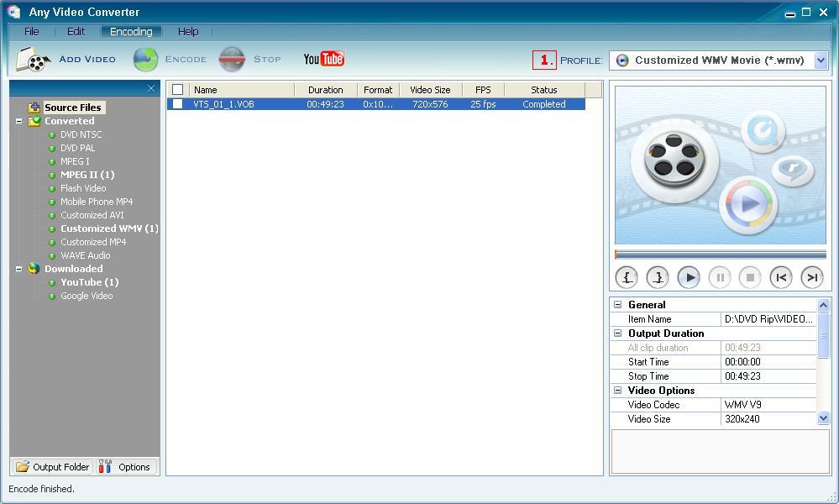Sort the file list by Name column
839x504 pixels.
[x=241, y=90]
